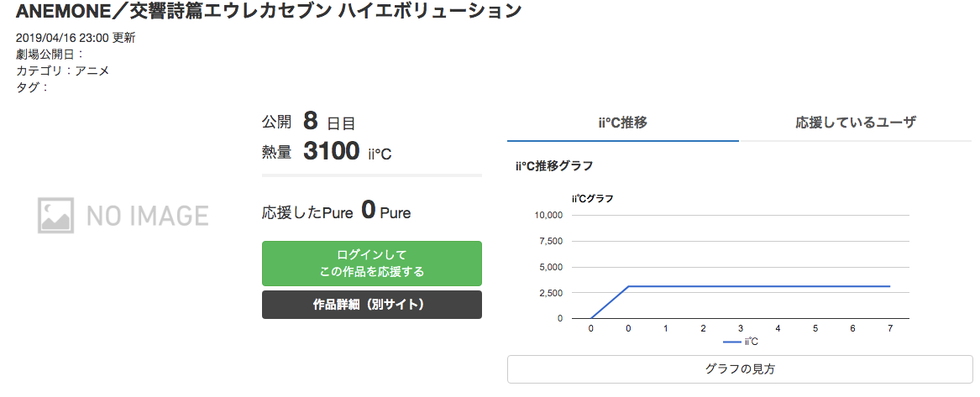Switch to 応援しているユーザ tab
The height and width of the screenshot is (397, 980).
pos(855,123)
